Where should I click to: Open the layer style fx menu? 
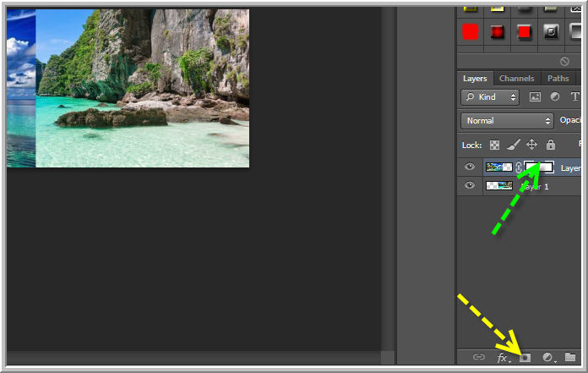503,358
